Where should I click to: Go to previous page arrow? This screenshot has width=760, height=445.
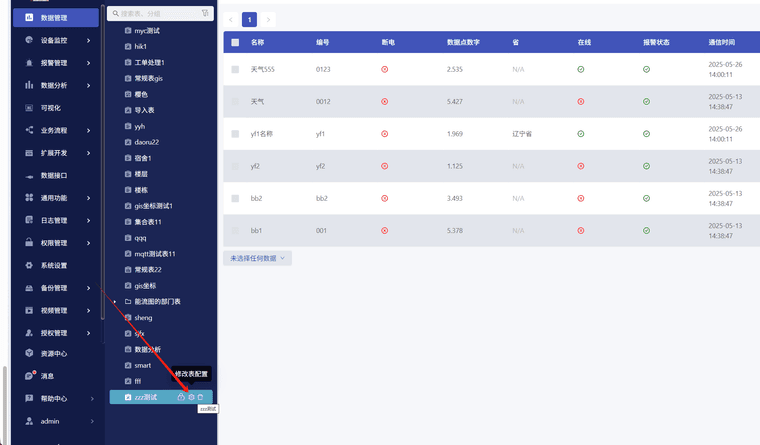(x=231, y=19)
